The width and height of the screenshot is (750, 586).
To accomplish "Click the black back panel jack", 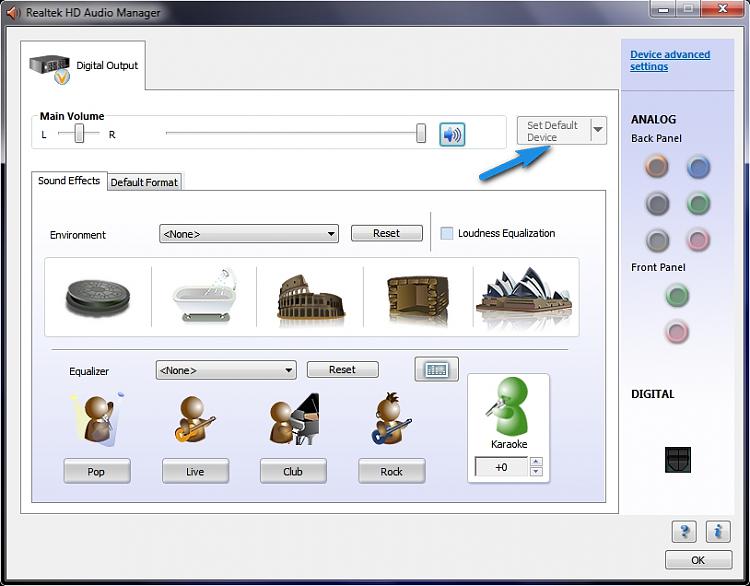I will tap(657, 203).
